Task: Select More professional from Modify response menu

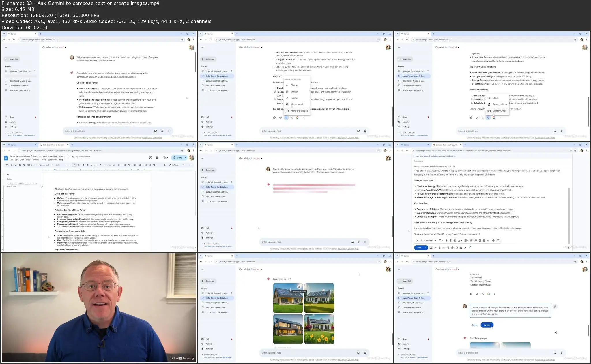Action: pyautogui.click(x=299, y=111)
